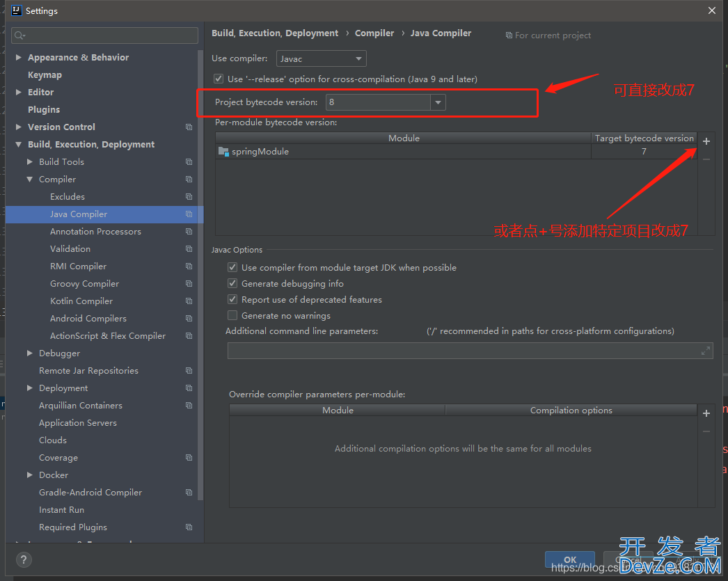Open the help question mark button
Screen dimensions: 728x581
(x=24, y=559)
